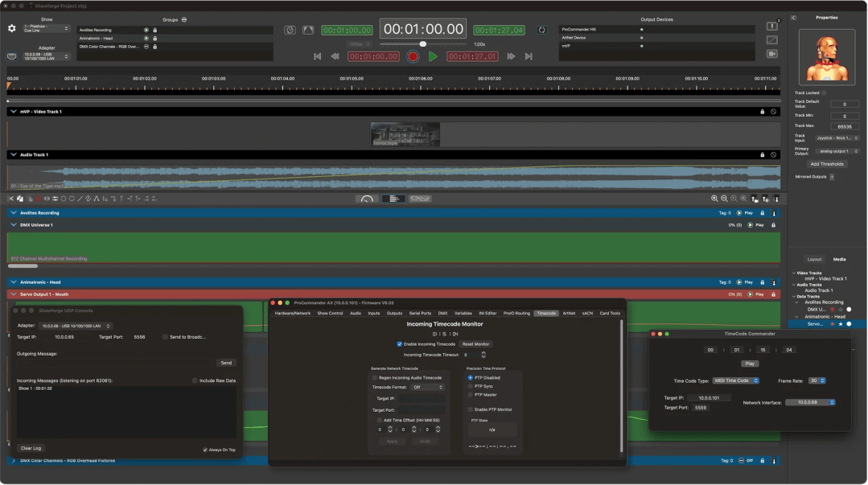Collapse the Audio Track 1 chevron

coord(14,155)
